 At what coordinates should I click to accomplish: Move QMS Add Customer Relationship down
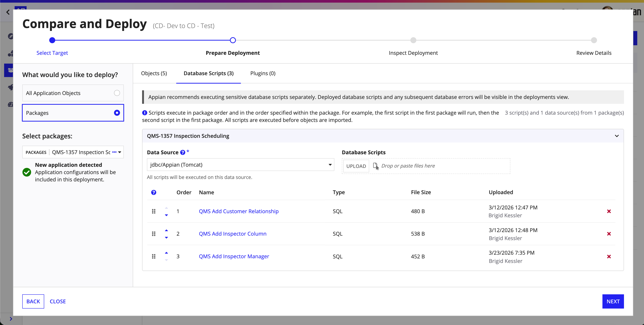[x=166, y=215]
